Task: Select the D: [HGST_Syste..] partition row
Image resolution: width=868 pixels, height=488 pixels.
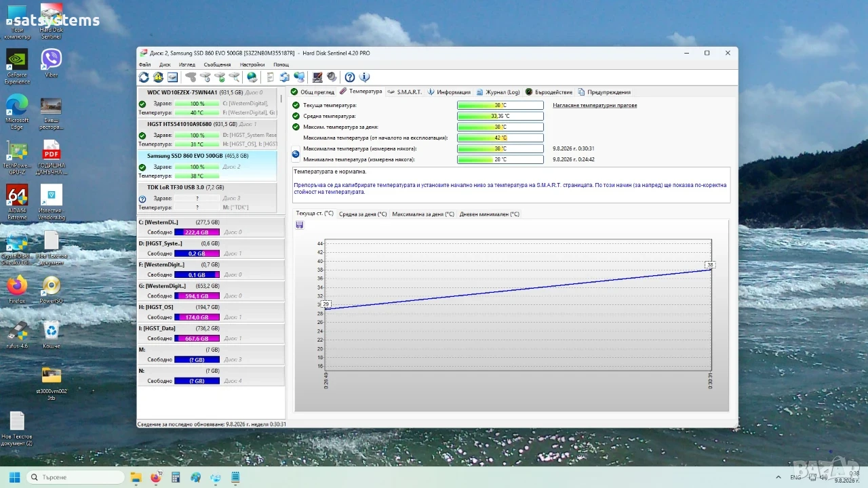Action: 211,248
